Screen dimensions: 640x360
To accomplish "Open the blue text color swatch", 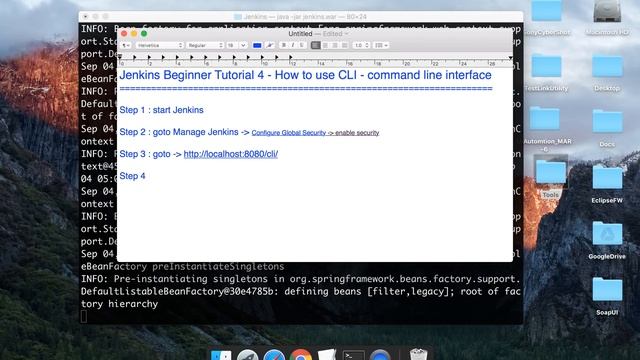I will click(257, 45).
